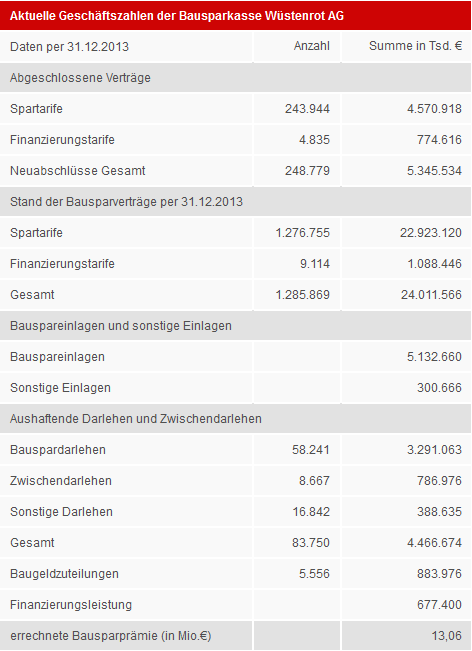Click the Zwischendarlehen row label
Screen dimensions: 472x651
[x=61, y=481]
